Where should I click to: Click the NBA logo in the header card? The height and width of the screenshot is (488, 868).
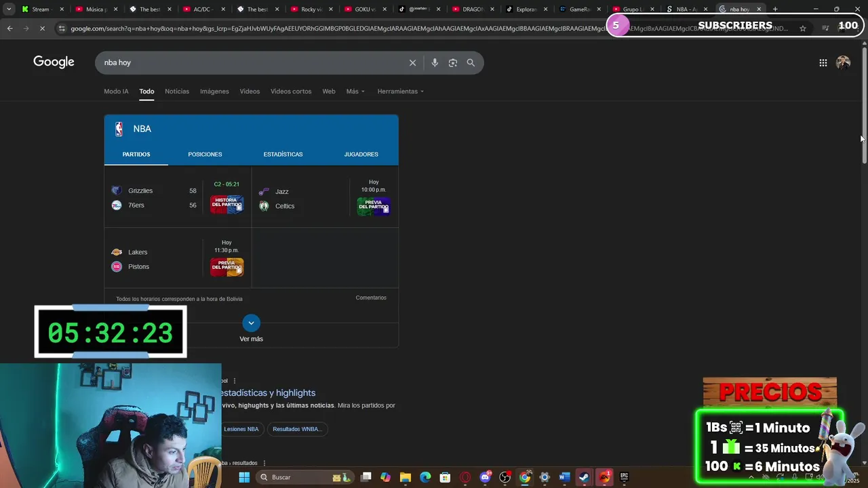(x=119, y=129)
